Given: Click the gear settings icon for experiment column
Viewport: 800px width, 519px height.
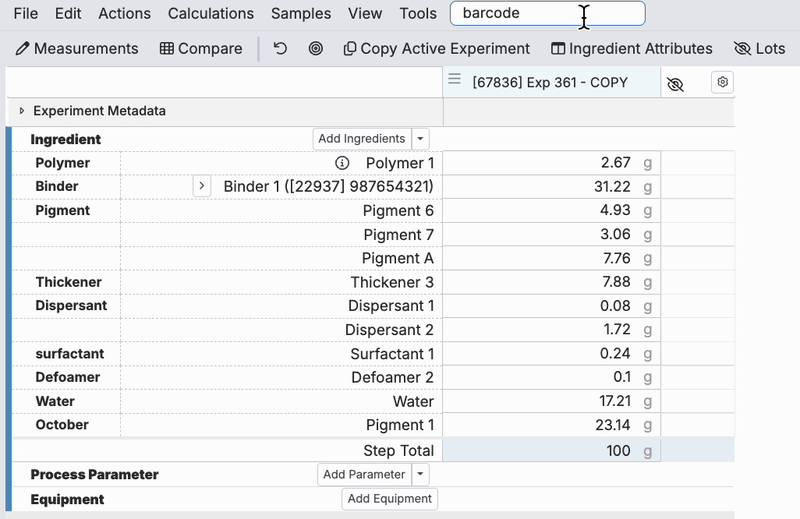Looking at the screenshot, I should 722,82.
